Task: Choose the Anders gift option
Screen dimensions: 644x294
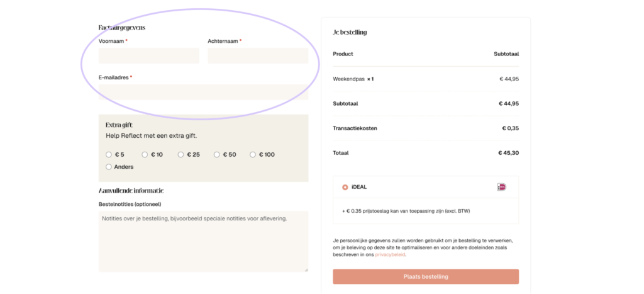Action: click(109, 167)
